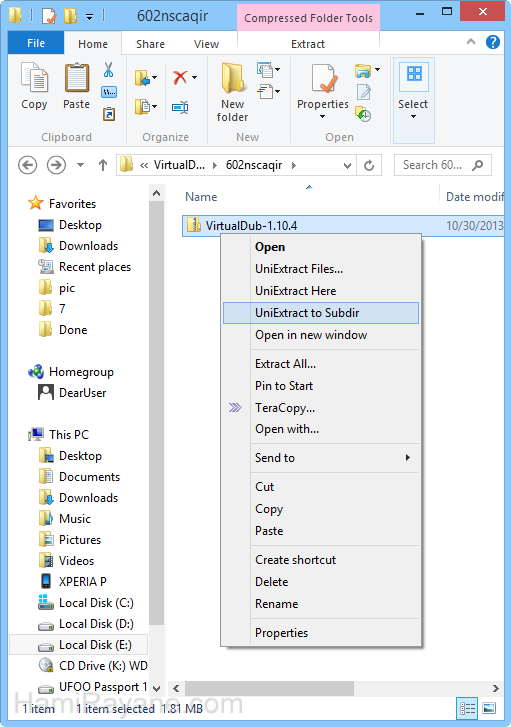511x727 pixels.
Task: Click the Edit document icon
Action: (x=364, y=92)
